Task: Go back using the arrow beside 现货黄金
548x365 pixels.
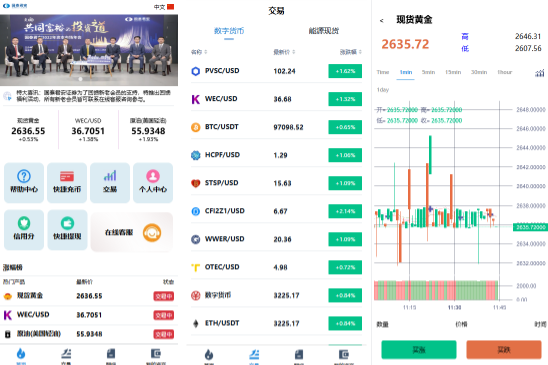Action: pos(382,21)
